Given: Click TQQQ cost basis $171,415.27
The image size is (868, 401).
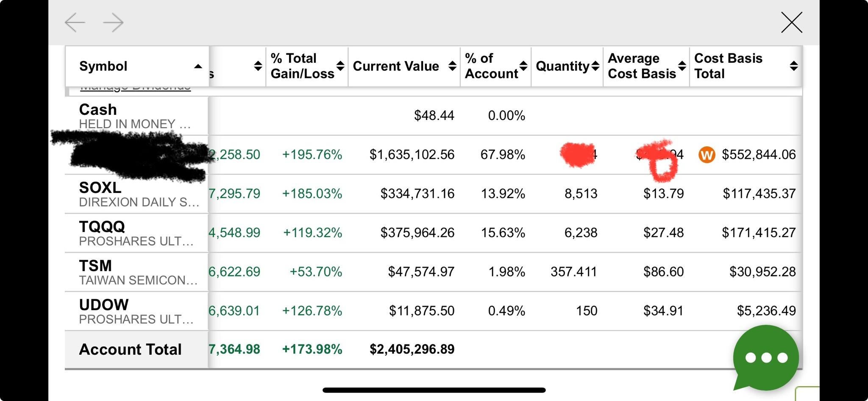Looking at the screenshot, I should coord(759,233).
